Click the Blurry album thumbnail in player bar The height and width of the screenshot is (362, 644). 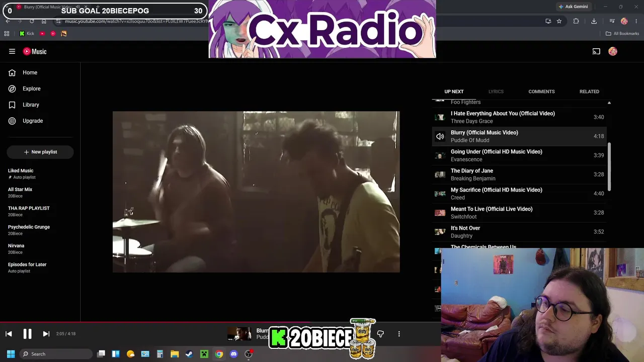(239, 334)
